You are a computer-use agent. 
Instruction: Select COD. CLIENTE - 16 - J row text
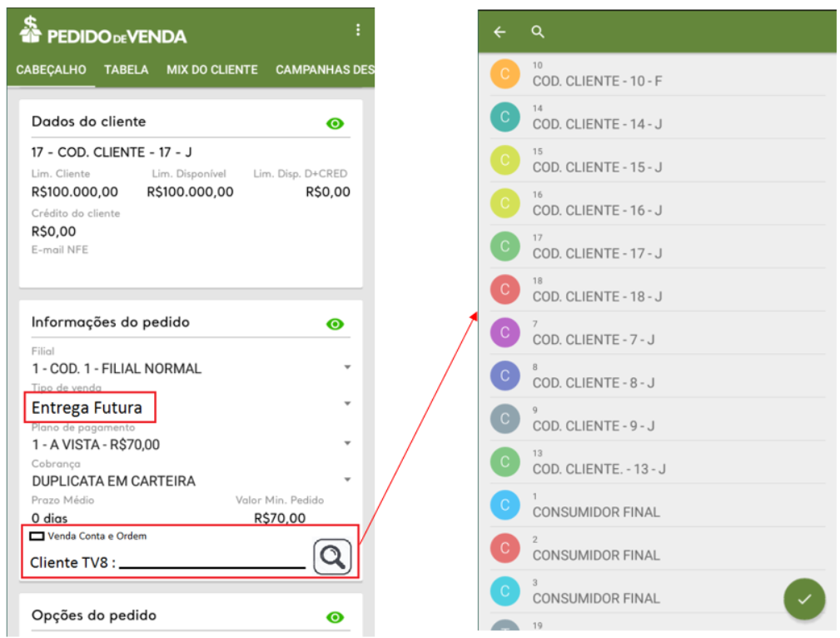click(x=597, y=211)
